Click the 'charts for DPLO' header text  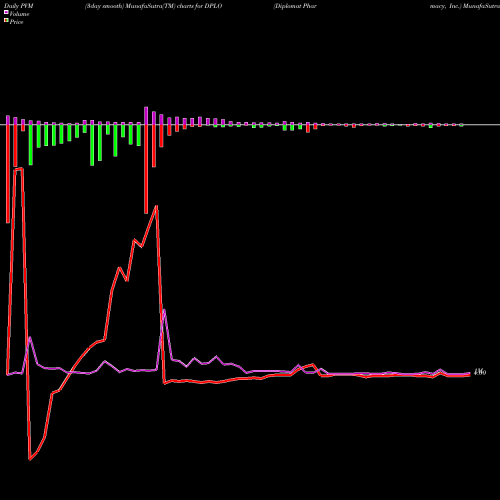[199, 6]
